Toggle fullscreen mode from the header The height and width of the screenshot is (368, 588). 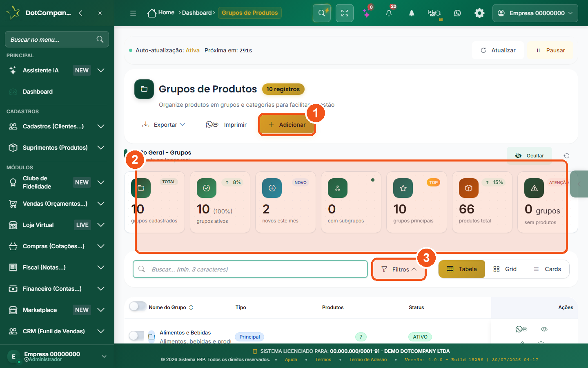[345, 13]
